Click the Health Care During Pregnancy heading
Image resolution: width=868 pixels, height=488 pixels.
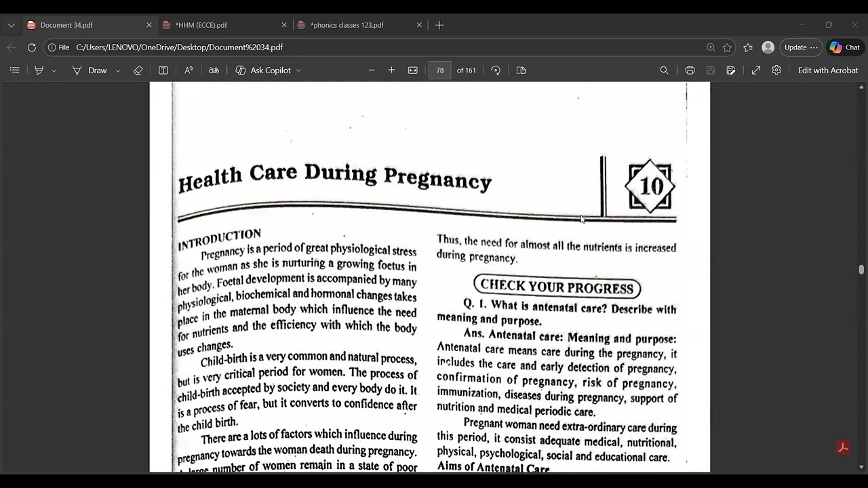coord(335,178)
